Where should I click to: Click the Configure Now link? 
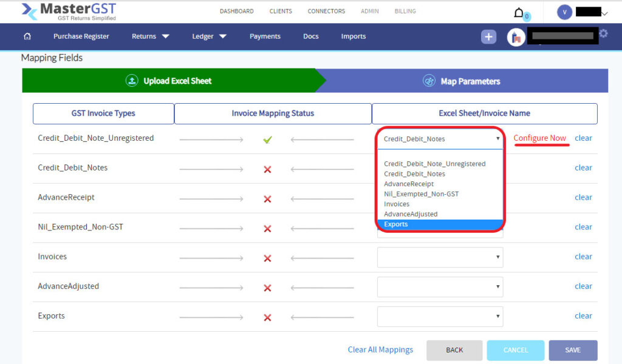click(x=540, y=138)
